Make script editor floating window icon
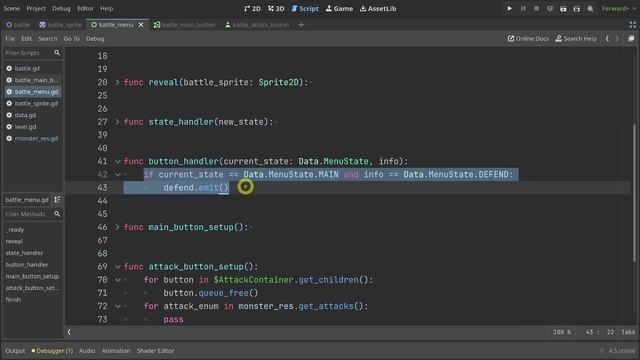640x360 pixels. (x=631, y=38)
